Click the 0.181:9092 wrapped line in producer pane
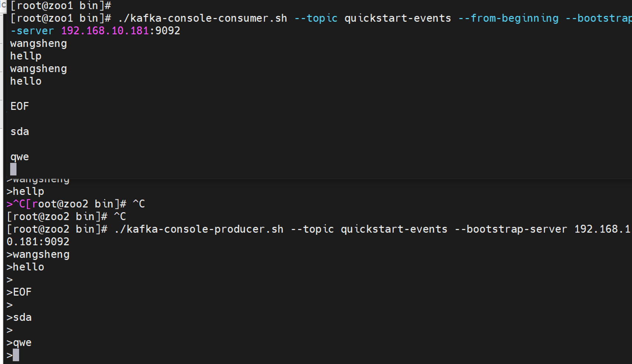This screenshot has height=364, width=632. point(38,242)
